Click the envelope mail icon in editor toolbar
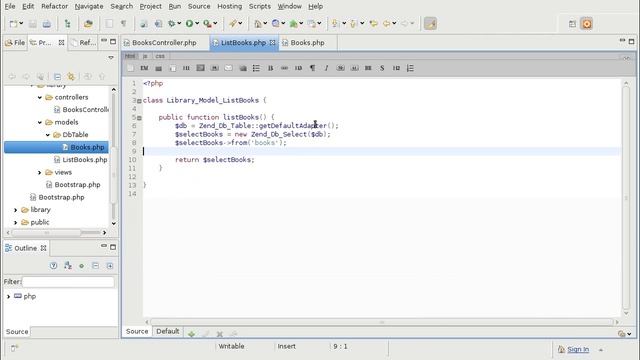 point(228,68)
